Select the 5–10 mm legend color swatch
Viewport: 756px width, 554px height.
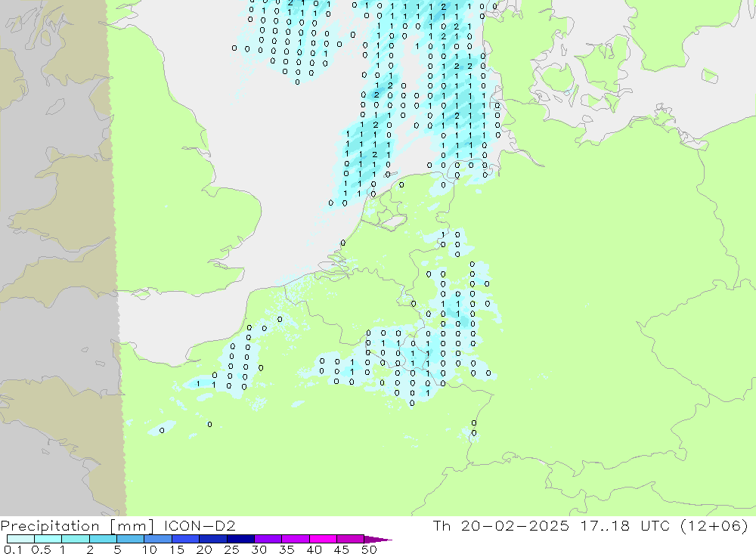coord(131,539)
